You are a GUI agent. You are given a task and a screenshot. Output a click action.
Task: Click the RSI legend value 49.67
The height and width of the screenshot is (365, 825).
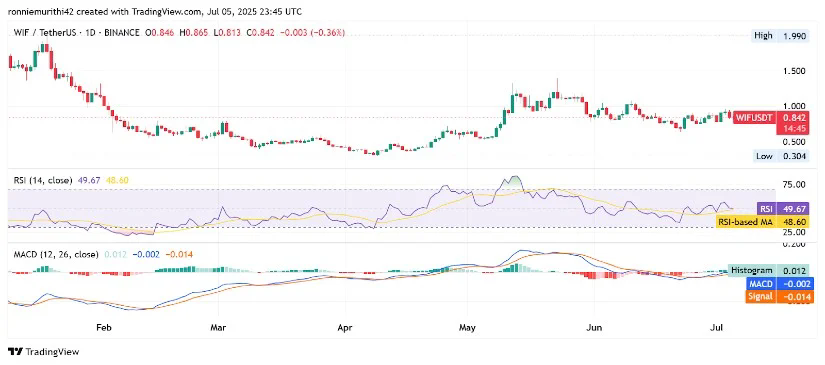point(88,180)
